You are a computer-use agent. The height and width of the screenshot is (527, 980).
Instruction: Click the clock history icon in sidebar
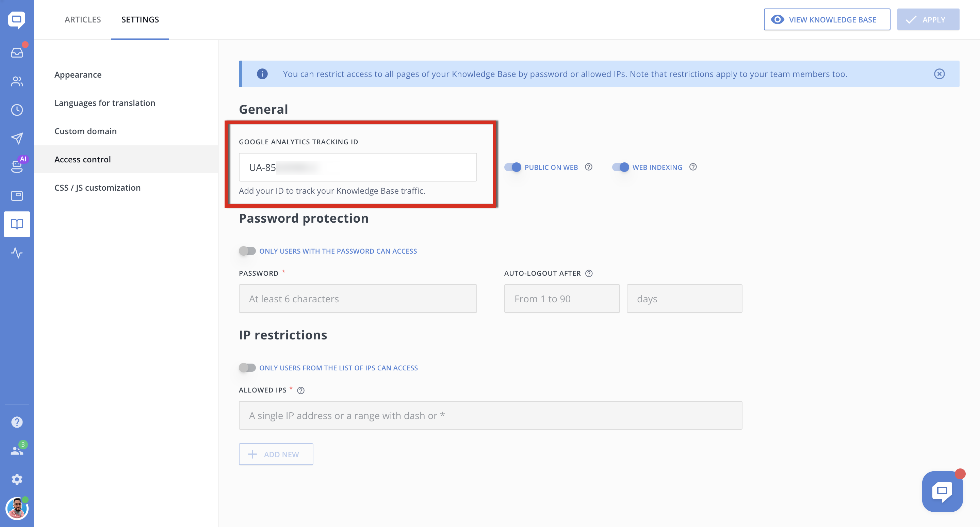[x=17, y=110]
